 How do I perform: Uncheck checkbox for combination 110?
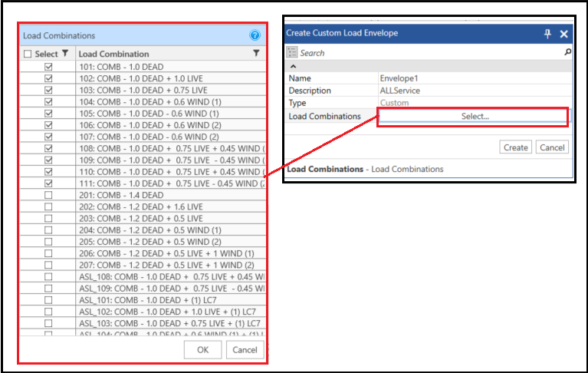tap(48, 172)
